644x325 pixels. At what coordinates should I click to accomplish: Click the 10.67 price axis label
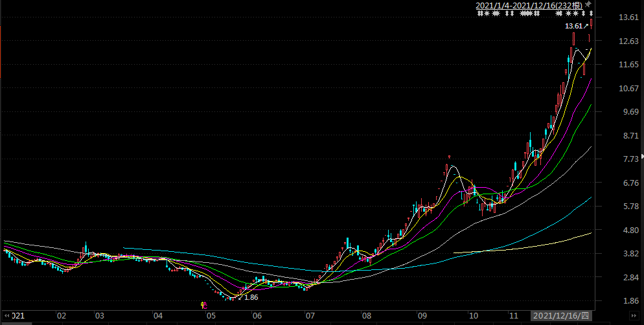point(629,88)
